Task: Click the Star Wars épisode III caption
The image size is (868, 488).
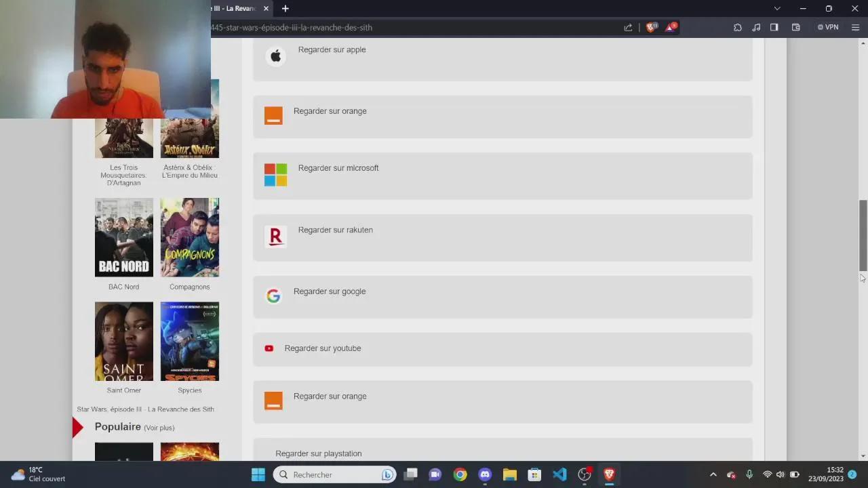Action: (x=145, y=409)
